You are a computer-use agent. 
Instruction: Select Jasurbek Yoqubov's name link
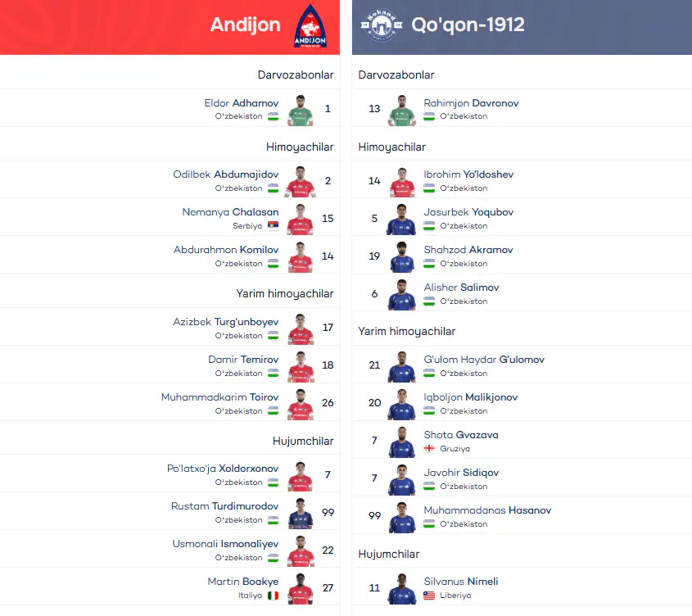coord(468,212)
